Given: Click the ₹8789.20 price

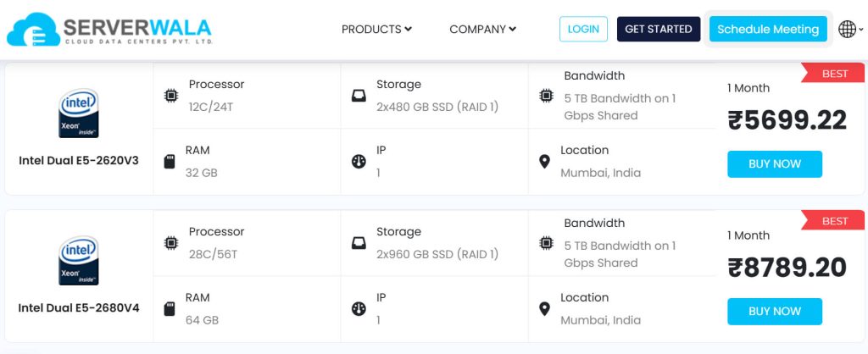Looking at the screenshot, I should click(787, 268).
